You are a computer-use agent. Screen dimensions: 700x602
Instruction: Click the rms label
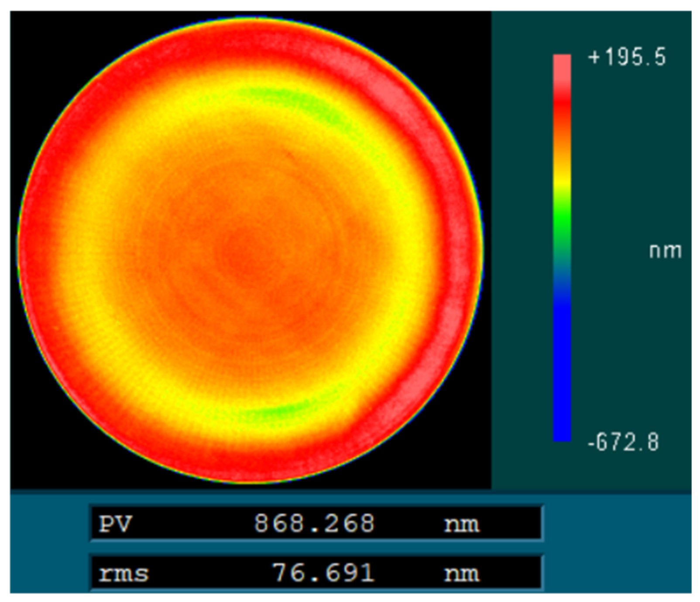pos(124,574)
